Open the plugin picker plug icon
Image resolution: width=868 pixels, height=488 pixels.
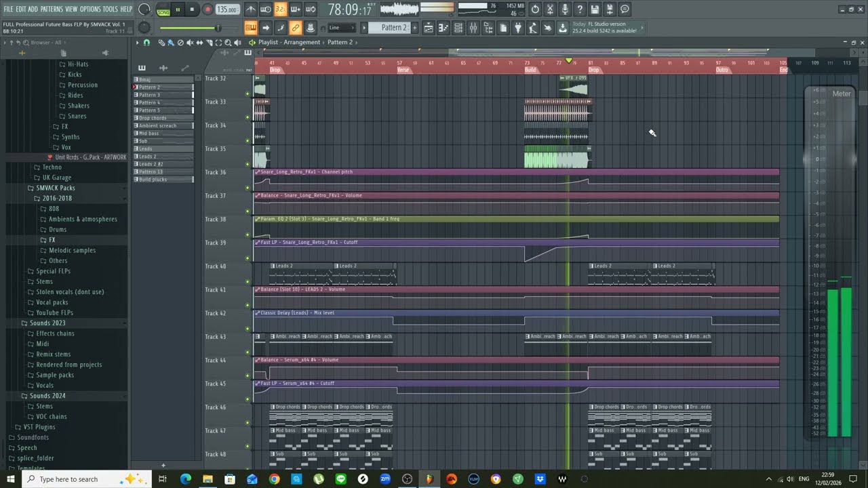518,28
